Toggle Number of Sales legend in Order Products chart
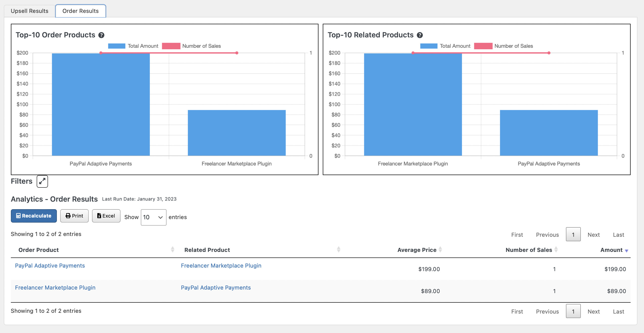Screen dimensions: 644x333 tap(192, 46)
